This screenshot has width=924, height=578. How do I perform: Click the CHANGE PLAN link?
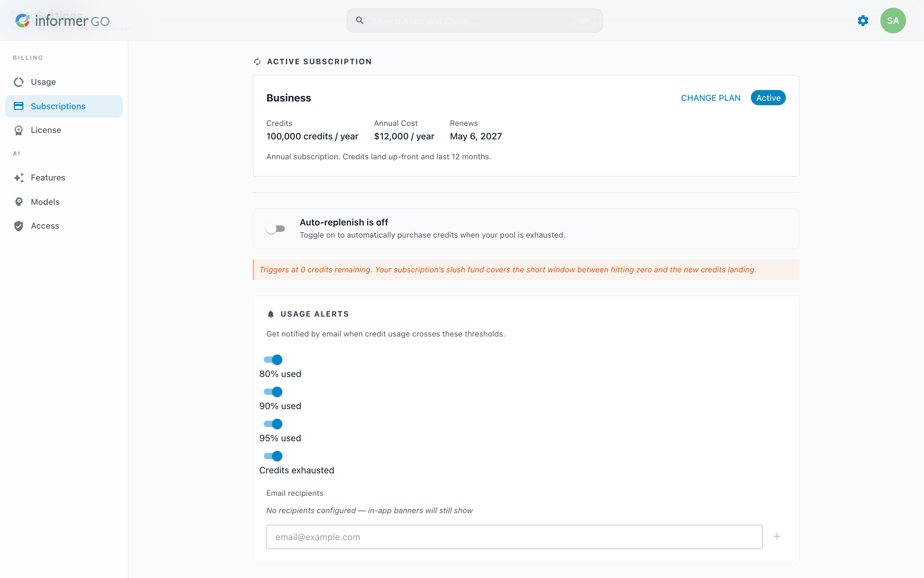(x=711, y=98)
